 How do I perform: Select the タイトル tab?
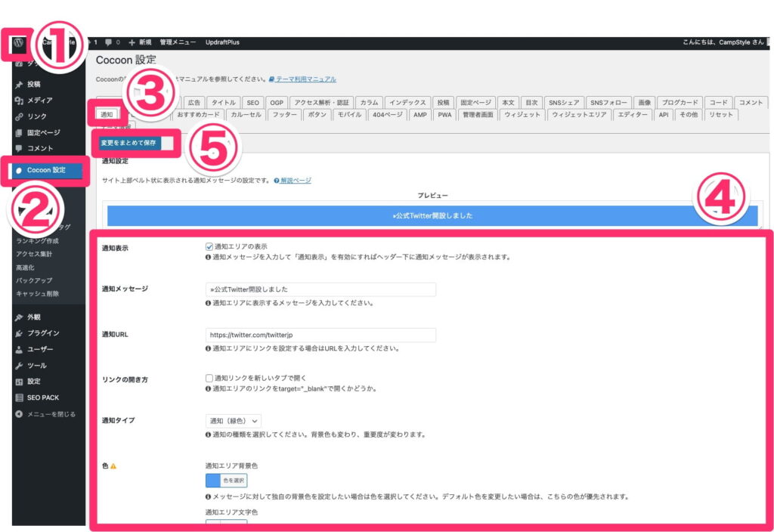[x=224, y=103]
